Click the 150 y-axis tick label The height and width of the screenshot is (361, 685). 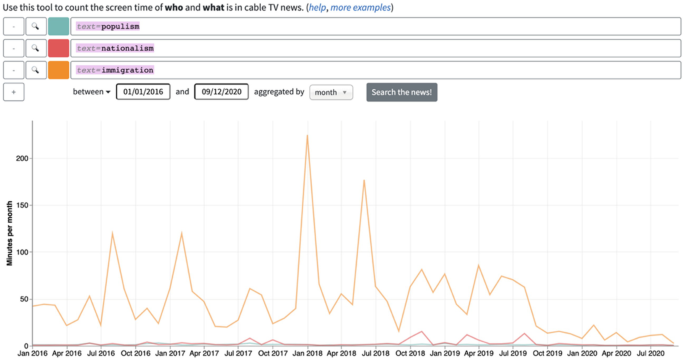point(22,205)
